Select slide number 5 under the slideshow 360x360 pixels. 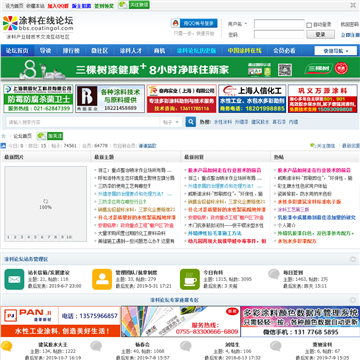click(34, 237)
